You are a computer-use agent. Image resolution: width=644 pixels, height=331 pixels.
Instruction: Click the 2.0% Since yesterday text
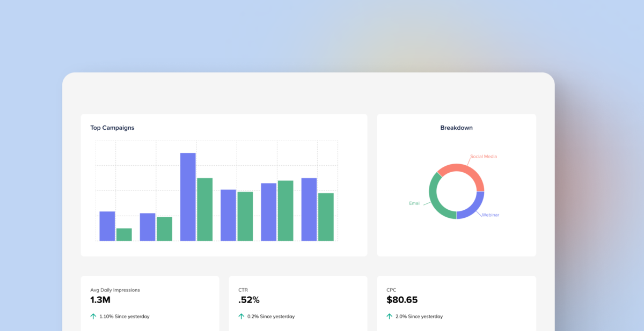click(419, 317)
